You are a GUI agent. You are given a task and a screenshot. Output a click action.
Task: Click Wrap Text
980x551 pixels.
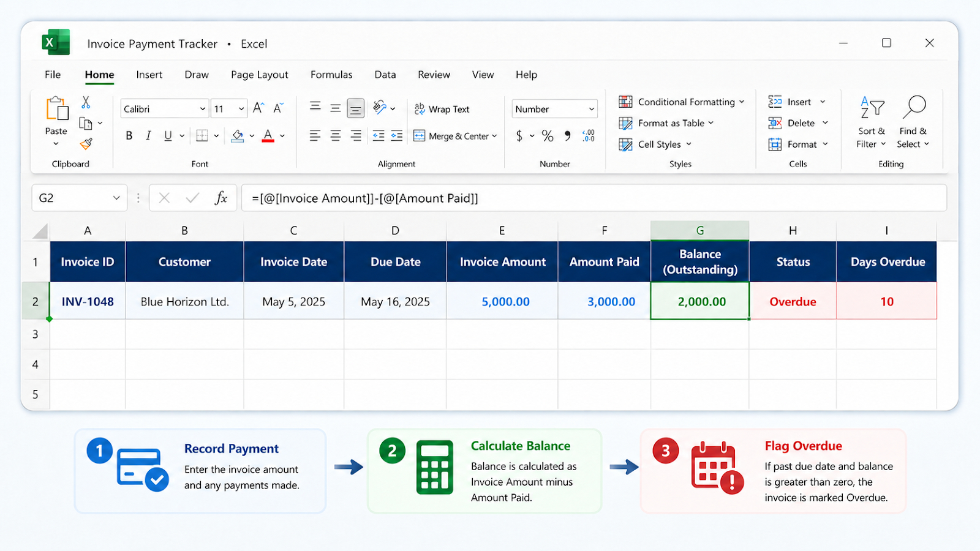coord(442,109)
